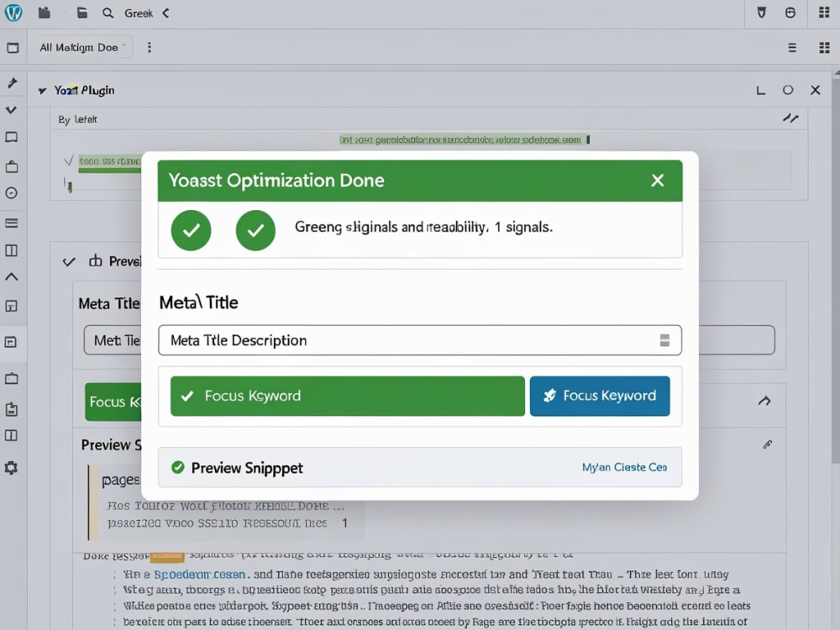Click the link icon right of Preview section
Image resolution: width=840 pixels, height=630 pixels.
coord(768,444)
